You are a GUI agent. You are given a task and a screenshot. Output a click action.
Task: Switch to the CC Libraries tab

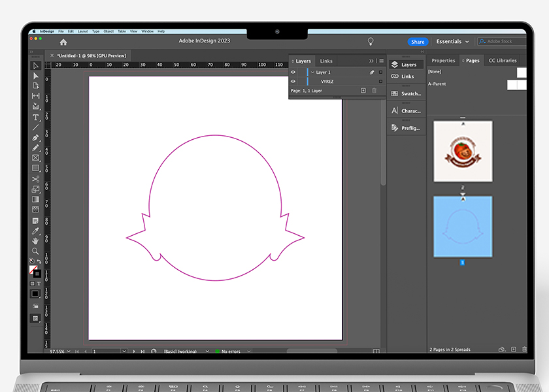tap(503, 61)
